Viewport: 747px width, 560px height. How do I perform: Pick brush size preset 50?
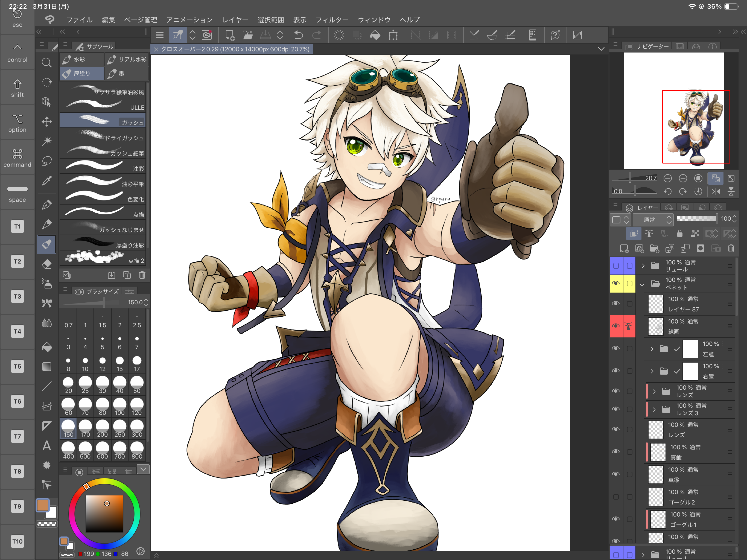tap(137, 385)
